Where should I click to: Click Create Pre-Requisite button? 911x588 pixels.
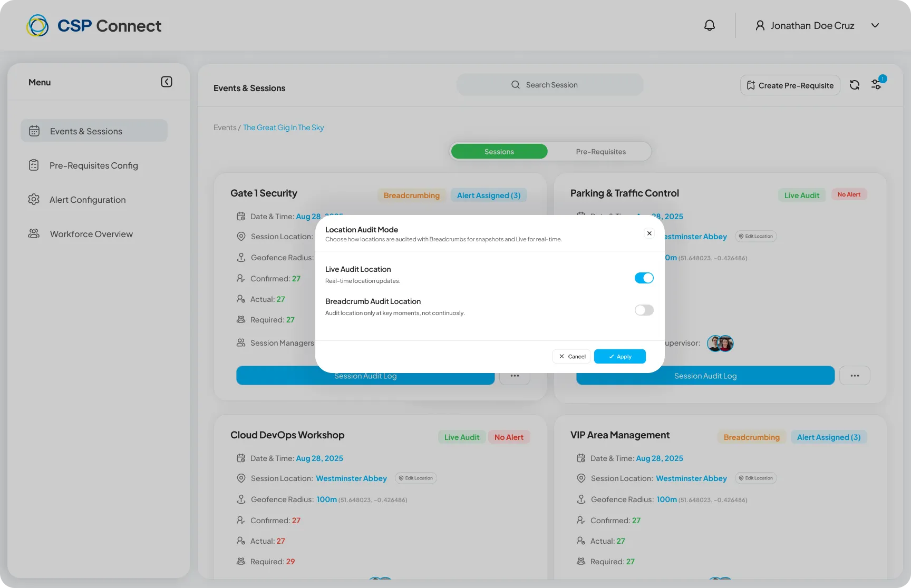tap(790, 85)
